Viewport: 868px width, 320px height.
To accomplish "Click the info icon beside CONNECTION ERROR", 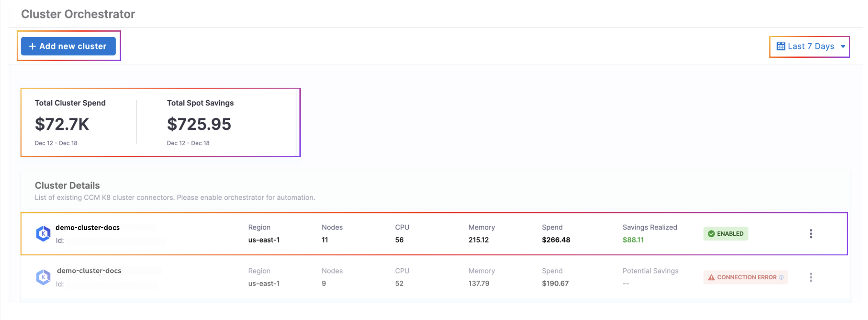I will click(x=781, y=277).
